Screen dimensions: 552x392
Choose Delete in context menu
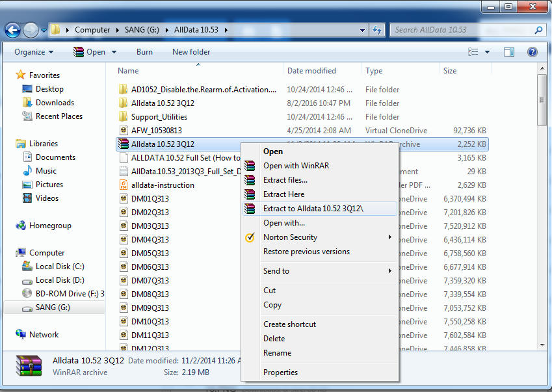pyautogui.click(x=274, y=339)
